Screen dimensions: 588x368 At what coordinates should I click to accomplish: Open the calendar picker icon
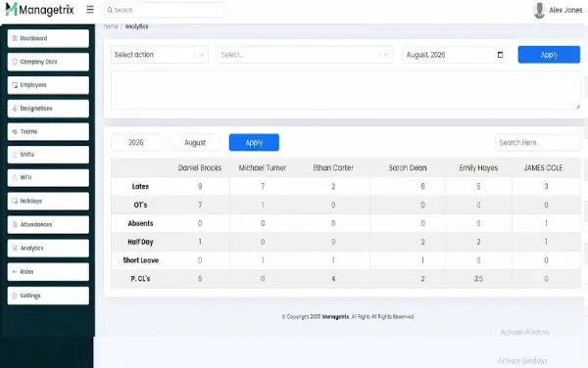500,55
